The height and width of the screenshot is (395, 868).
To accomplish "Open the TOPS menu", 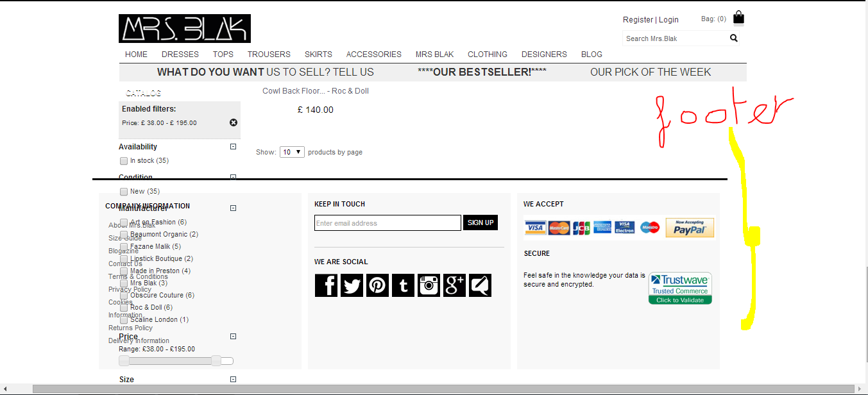I will point(223,55).
